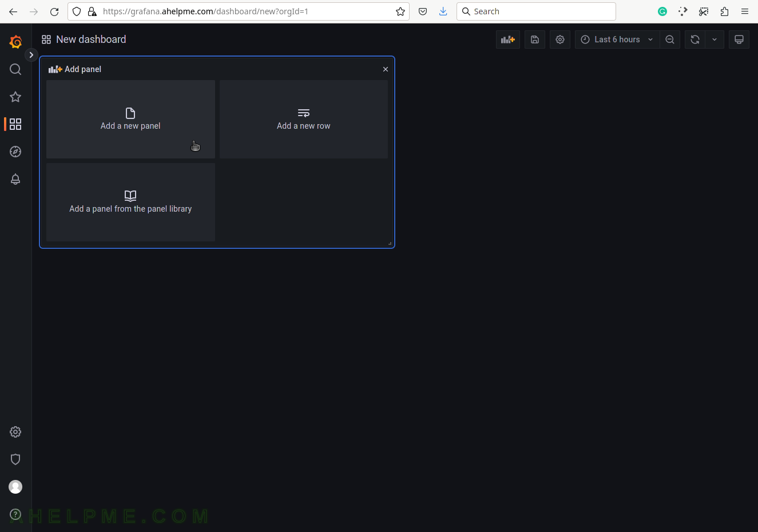The width and height of the screenshot is (758, 532).
Task: Click the tracking protection shield icon
Action: (77, 11)
